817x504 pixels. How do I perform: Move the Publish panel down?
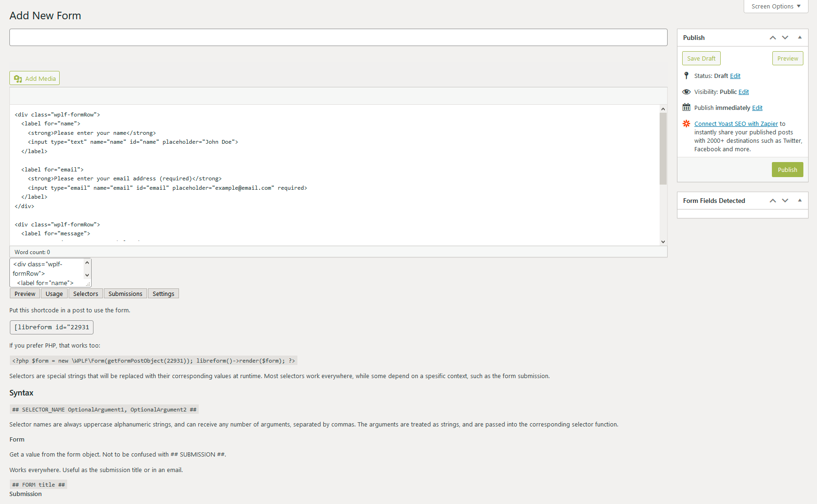tap(785, 37)
